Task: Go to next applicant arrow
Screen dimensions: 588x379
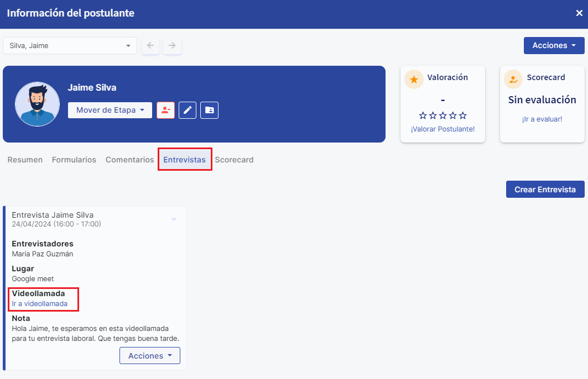Action: coord(172,46)
